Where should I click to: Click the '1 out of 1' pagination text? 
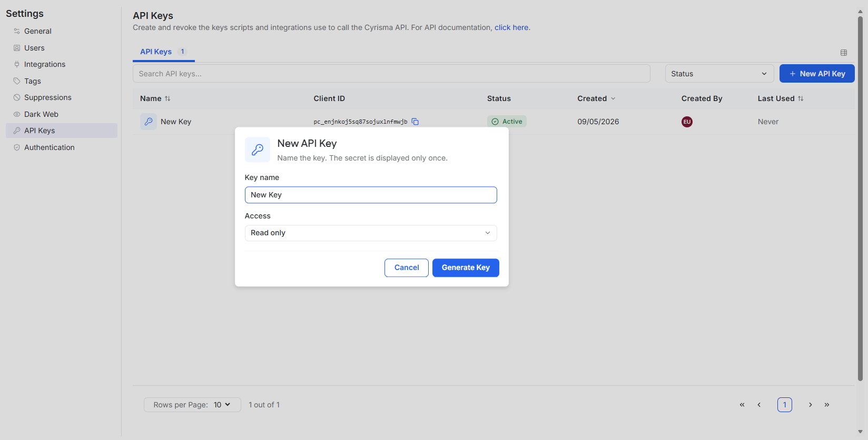pos(264,405)
